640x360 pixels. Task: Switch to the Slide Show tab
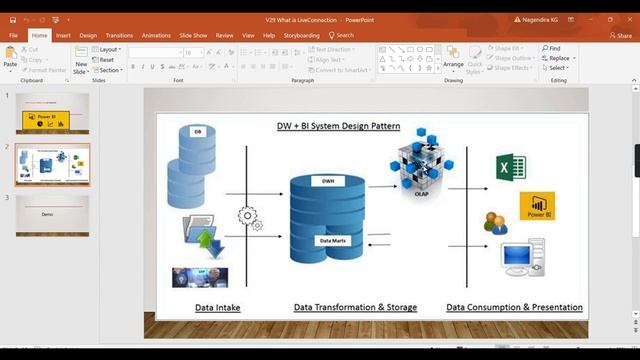193,36
